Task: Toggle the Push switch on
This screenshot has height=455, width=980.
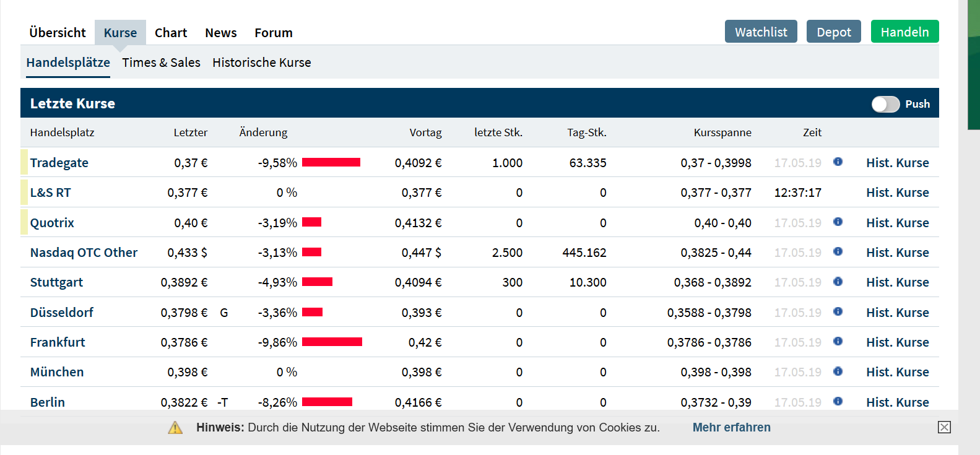Action: pos(885,104)
